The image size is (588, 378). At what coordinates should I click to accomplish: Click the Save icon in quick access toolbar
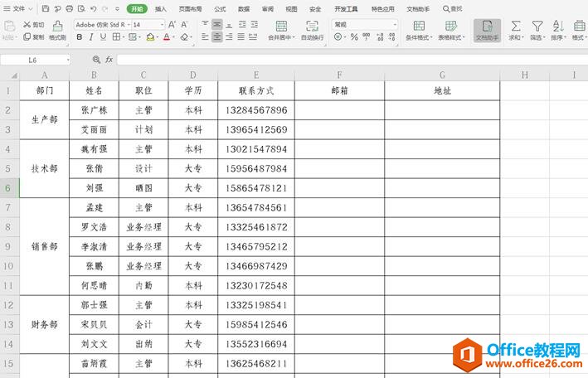(x=46, y=8)
